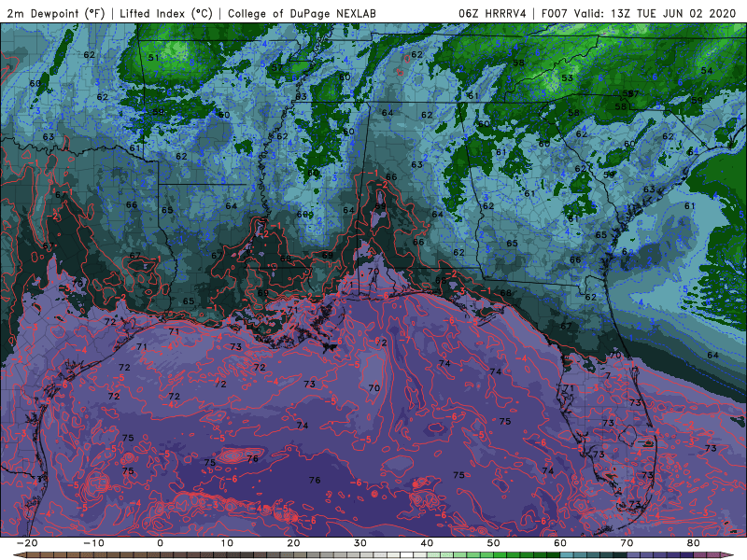Click the 0 label on the color scale
Image resolution: width=747 pixels, height=560 pixels.
[x=160, y=543]
